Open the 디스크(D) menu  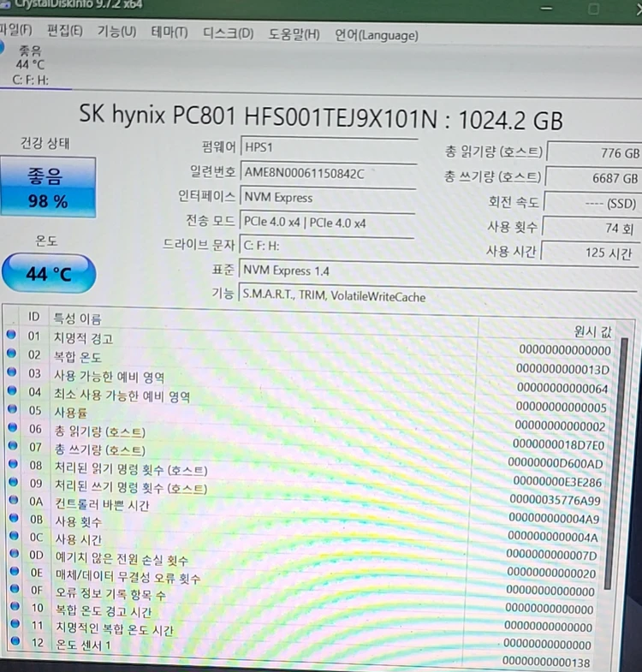point(228,33)
